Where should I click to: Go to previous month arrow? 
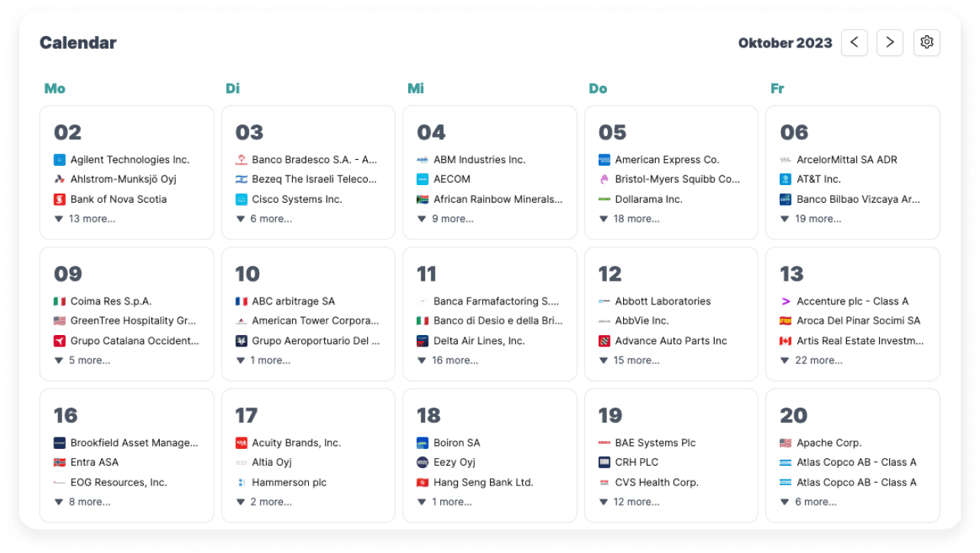coord(854,43)
